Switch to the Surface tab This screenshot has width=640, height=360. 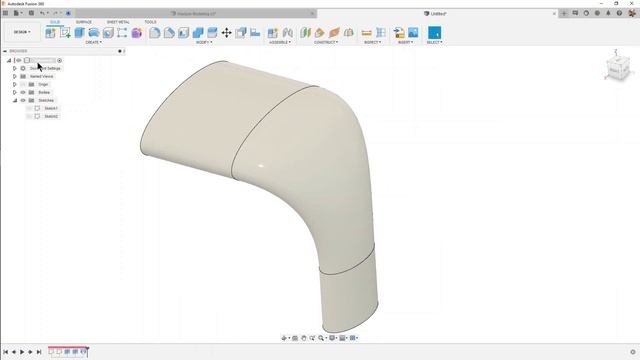click(x=84, y=22)
